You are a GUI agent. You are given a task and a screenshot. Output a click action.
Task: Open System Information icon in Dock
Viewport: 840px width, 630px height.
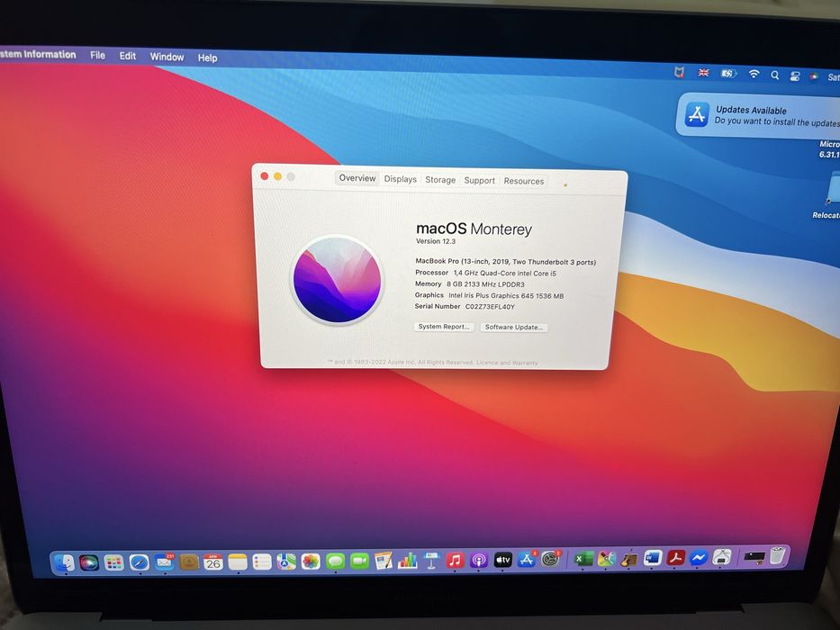click(721, 558)
